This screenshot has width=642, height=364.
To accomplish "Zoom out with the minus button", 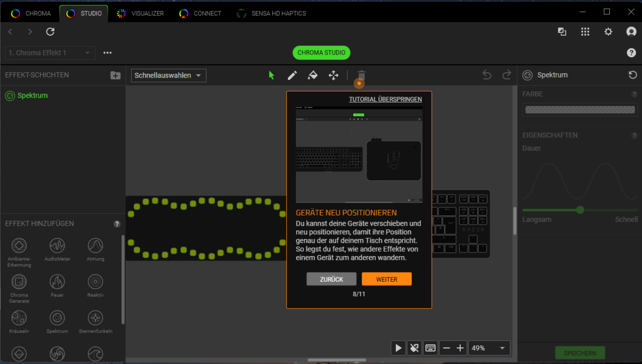I will (447, 348).
